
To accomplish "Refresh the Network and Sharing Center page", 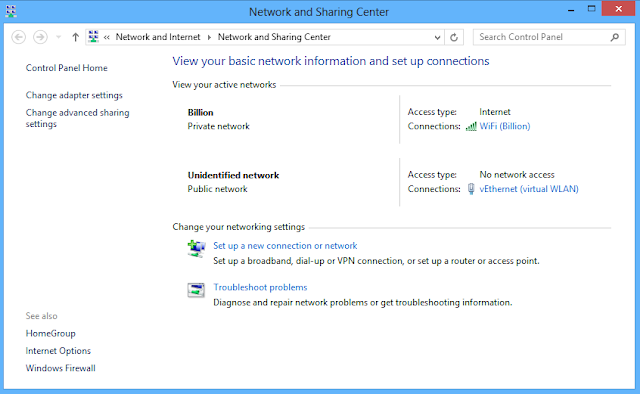I will click(453, 38).
